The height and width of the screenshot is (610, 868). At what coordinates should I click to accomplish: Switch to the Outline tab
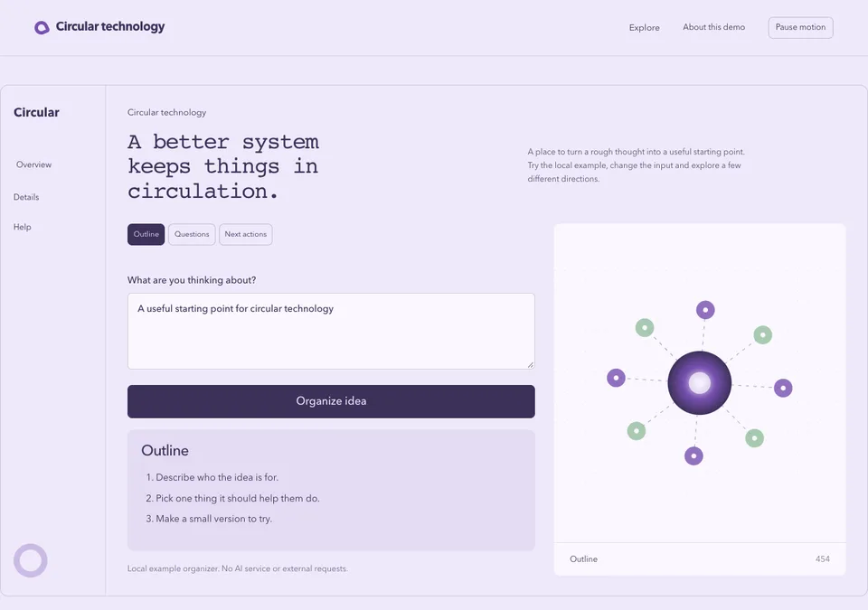(x=146, y=234)
